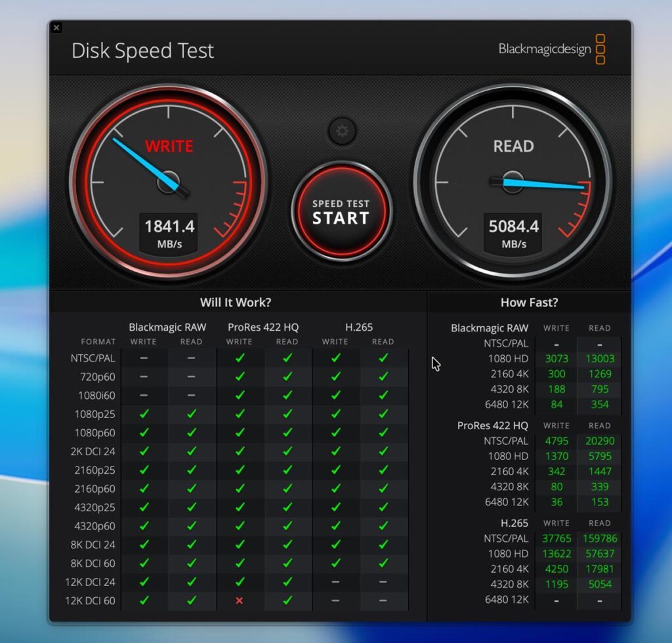Click the 4320p25 H.265 write checkmark

[335, 507]
